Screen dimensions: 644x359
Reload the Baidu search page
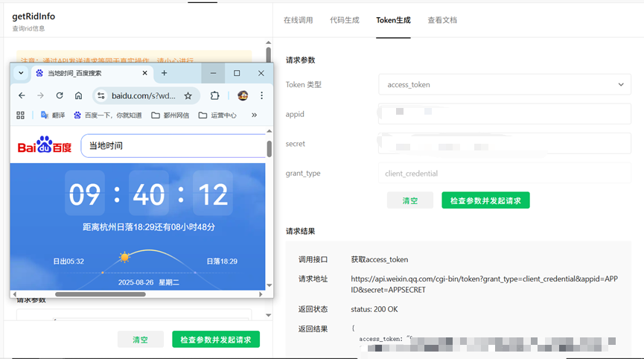click(60, 95)
